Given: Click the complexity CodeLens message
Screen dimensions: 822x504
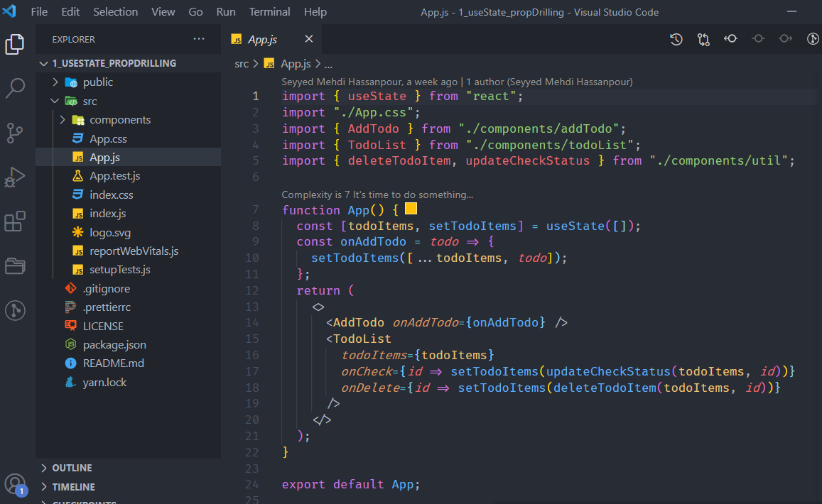Looking at the screenshot, I should tap(377, 195).
